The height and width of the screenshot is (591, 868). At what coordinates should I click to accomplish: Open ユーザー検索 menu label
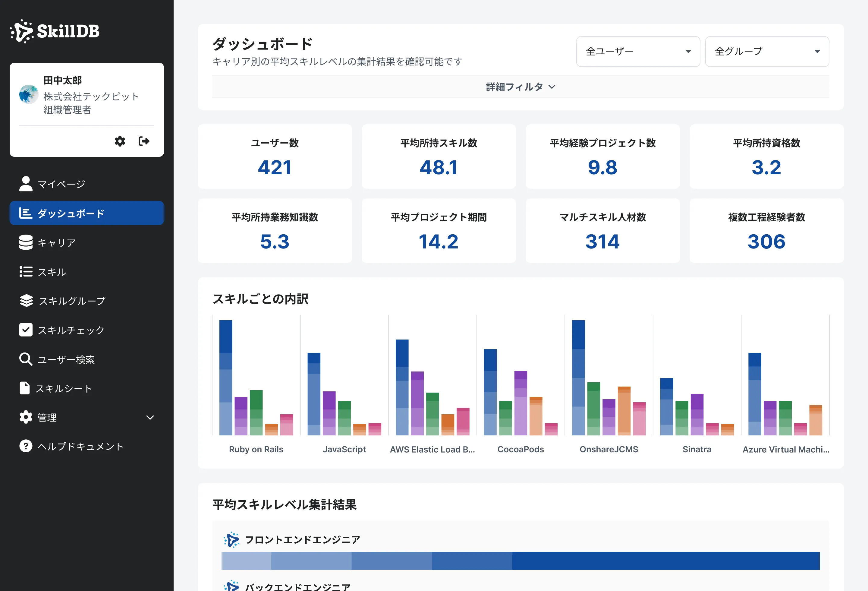pos(66,359)
